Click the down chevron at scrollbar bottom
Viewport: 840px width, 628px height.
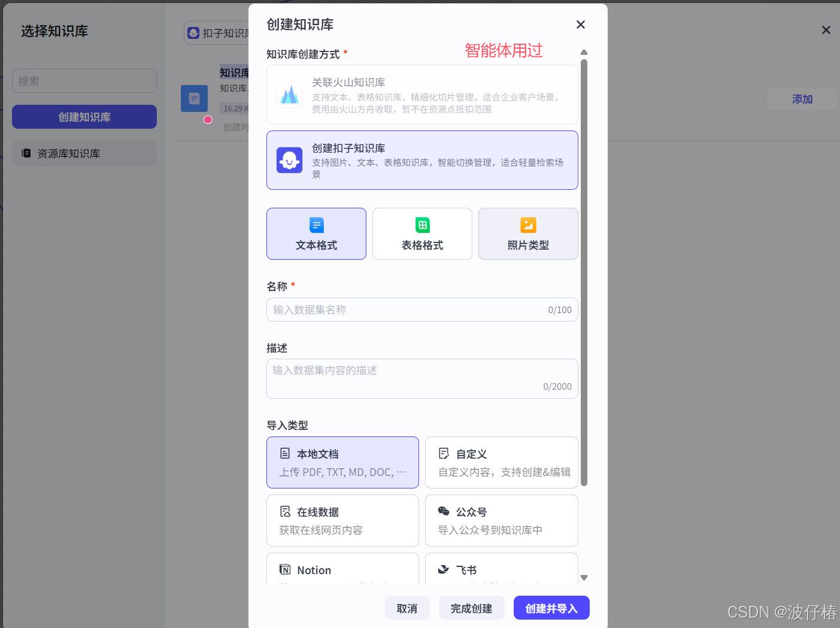[584, 577]
